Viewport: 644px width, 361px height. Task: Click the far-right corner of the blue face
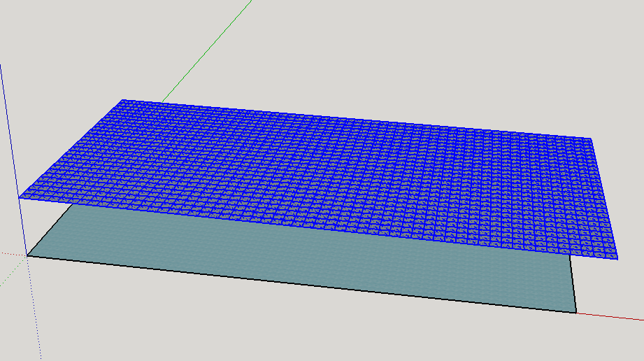coord(593,139)
